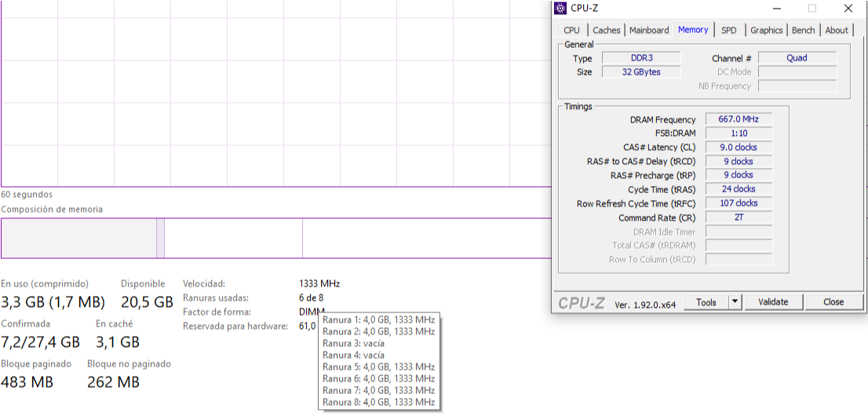This screenshot has width=868, height=416.
Task: Click the CPU-Z logo text at window bottom
Action: click(x=582, y=303)
